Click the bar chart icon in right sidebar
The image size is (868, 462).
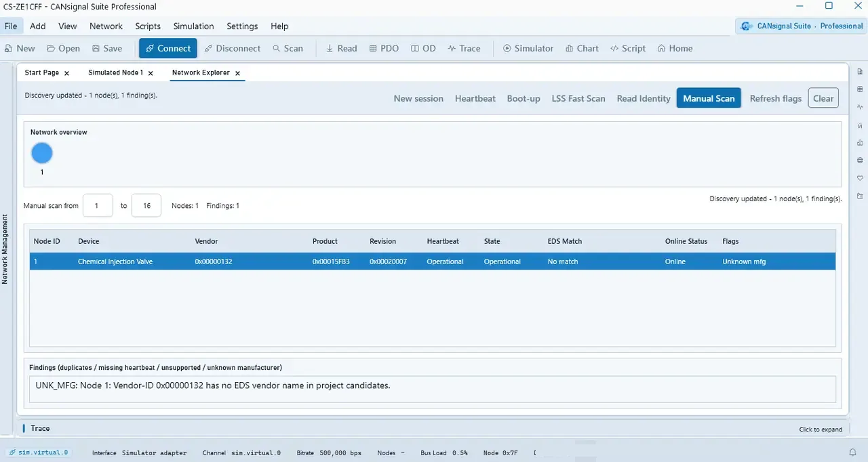860,143
